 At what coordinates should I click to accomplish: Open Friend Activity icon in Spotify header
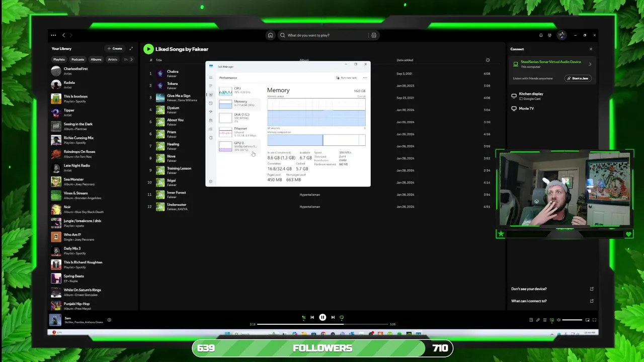tap(549, 35)
